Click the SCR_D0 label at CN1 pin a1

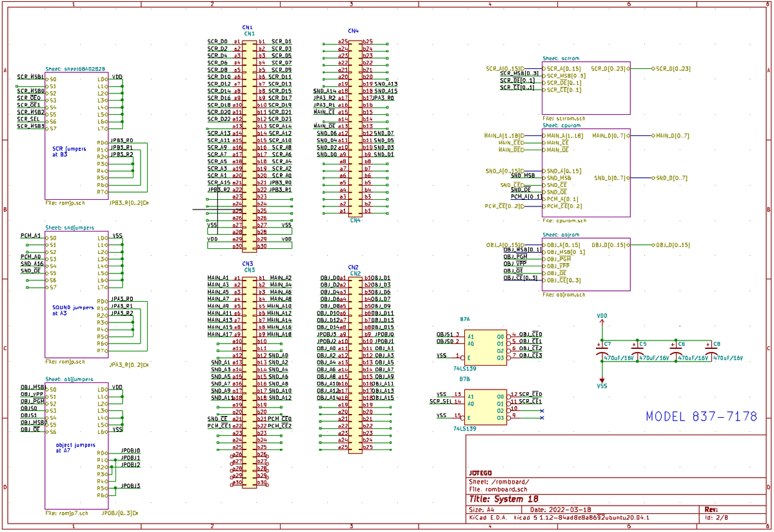point(217,41)
